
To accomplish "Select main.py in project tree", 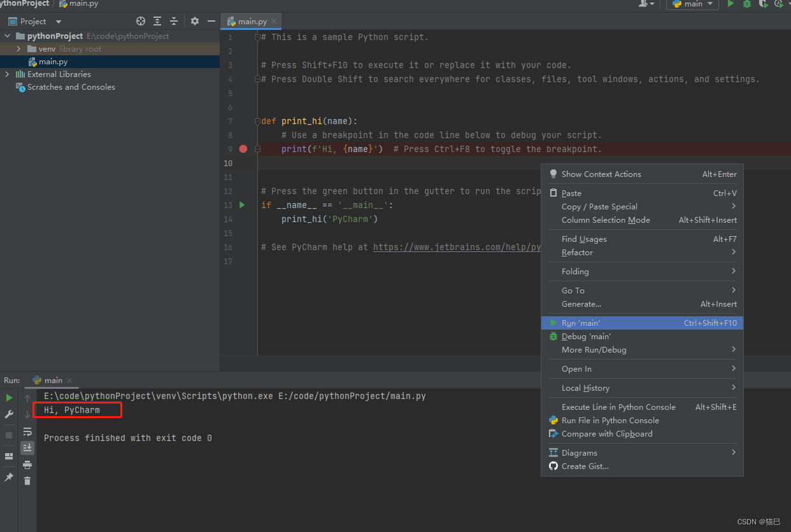I will (53, 62).
